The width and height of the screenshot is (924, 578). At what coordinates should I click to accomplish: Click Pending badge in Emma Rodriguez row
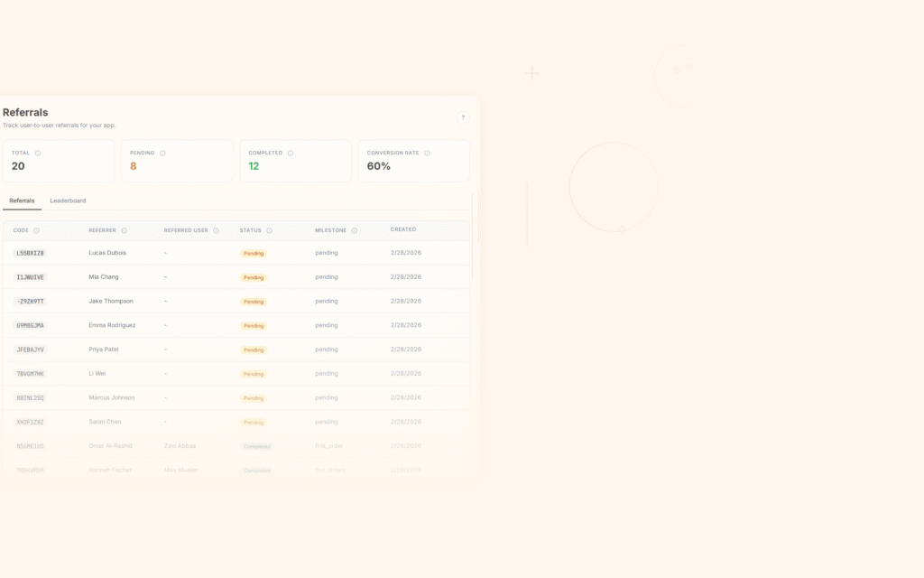click(254, 325)
